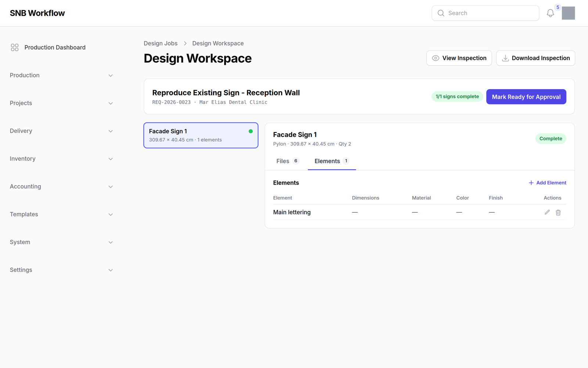Image resolution: width=588 pixels, height=368 pixels.
Task: Click the download icon in Download Inspection
Action: [505, 58]
